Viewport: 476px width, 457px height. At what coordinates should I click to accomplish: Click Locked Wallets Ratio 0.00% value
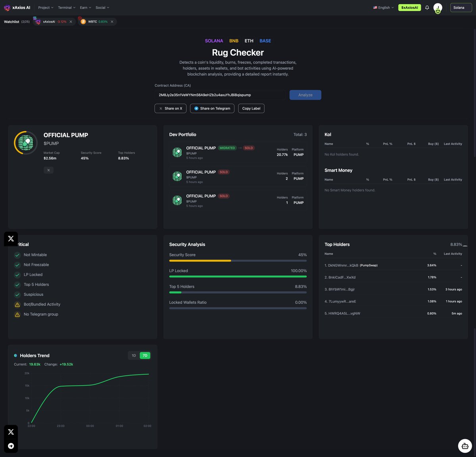301,302
